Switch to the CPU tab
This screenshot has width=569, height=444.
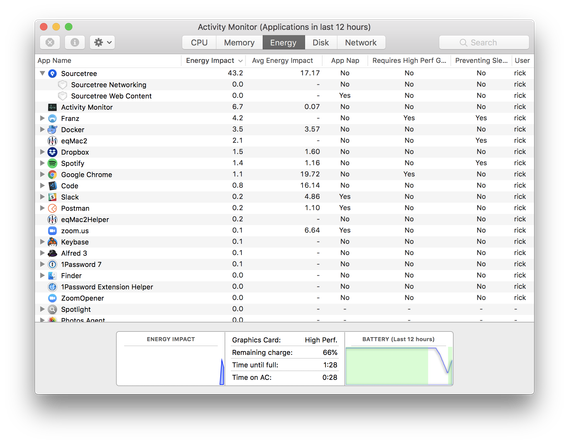[199, 42]
